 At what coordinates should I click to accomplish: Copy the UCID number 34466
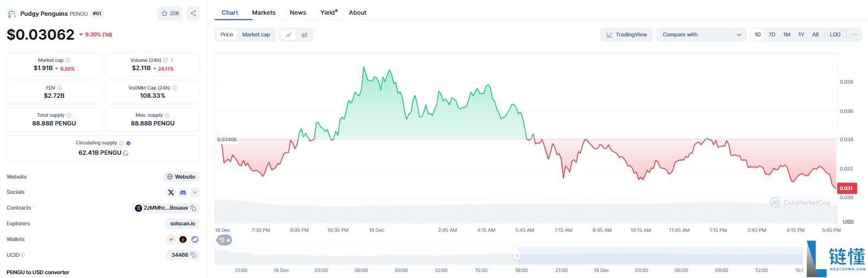(193, 255)
